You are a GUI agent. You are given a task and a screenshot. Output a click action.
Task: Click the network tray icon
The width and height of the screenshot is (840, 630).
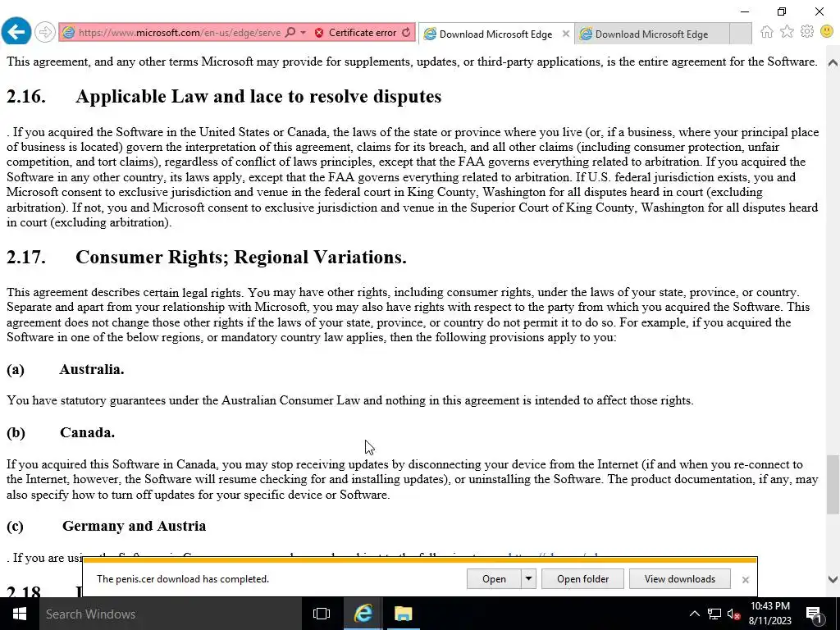coord(714,614)
